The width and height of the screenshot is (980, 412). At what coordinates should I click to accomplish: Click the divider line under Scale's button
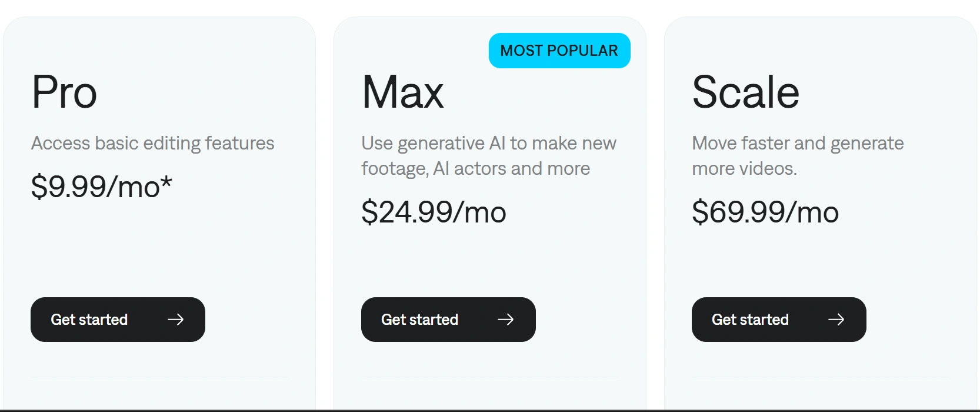pyautogui.click(x=820, y=377)
